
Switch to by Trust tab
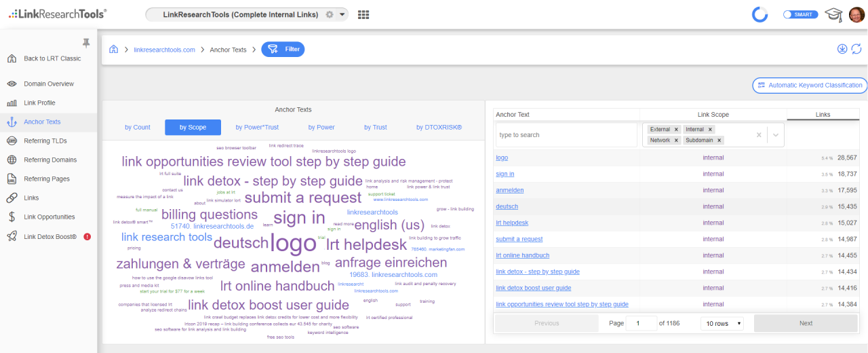click(376, 128)
